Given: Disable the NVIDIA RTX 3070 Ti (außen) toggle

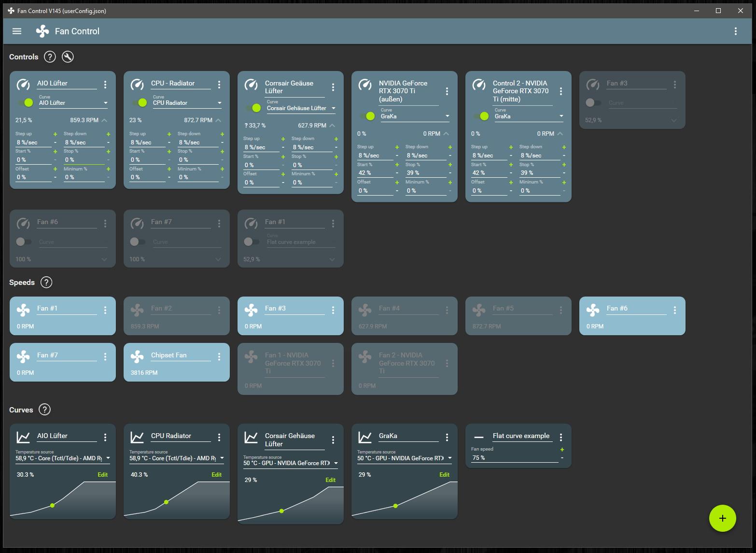Looking at the screenshot, I should tap(367, 116).
